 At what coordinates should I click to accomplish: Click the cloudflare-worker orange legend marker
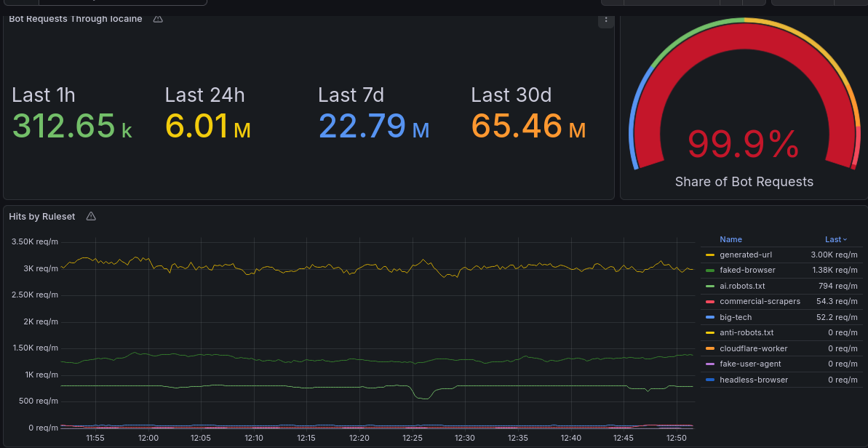[710, 348]
